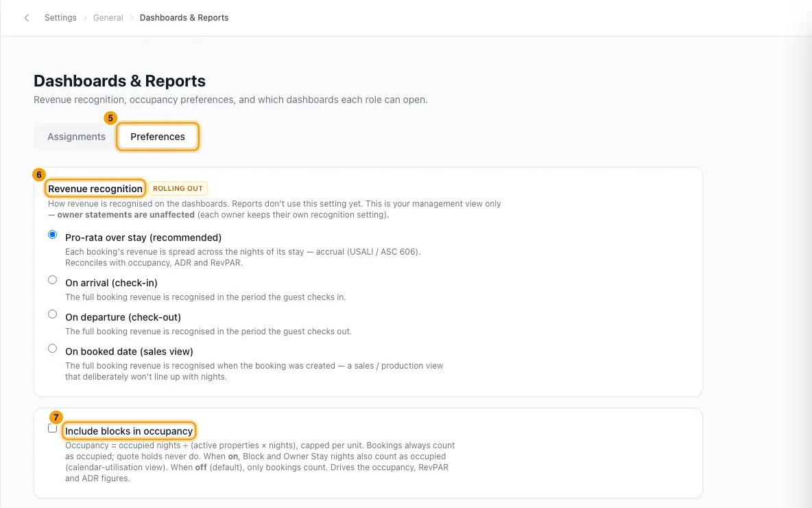The image size is (812, 508).
Task: Click 'owner statements are unaffected' bold text
Action: point(126,215)
